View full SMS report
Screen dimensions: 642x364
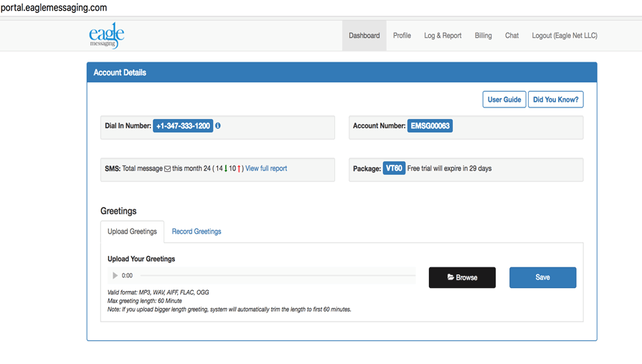(266, 169)
